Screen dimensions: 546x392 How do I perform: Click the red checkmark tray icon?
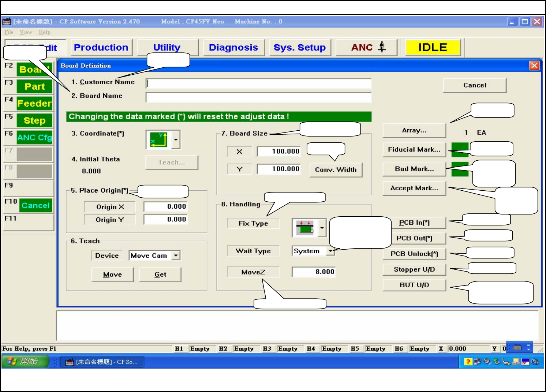point(526,362)
